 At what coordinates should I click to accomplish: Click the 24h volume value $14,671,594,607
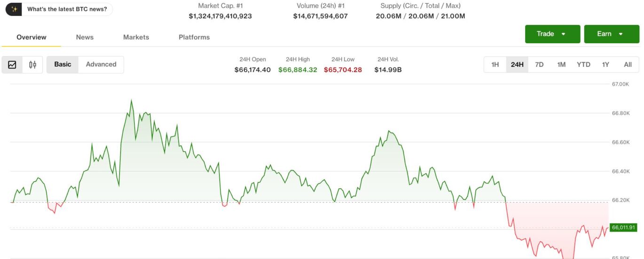(321, 16)
